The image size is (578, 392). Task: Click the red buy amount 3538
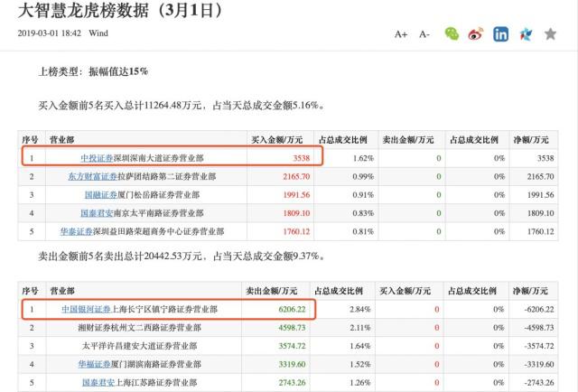pos(301,158)
